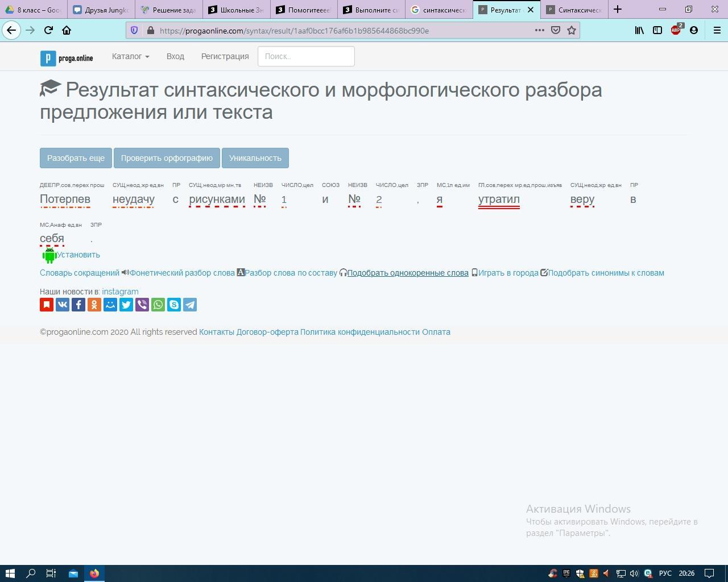Viewport: 728px width, 582px height.
Task: Open 'Политика конфиденциальности' footer link
Action: click(x=360, y=332)
